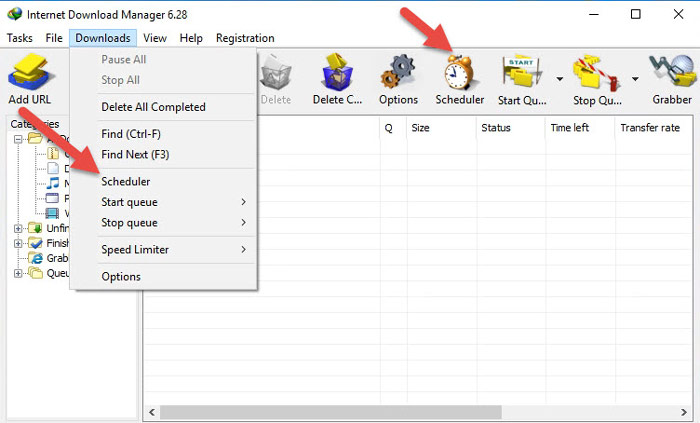The height and width of the screenshot is (423, 700).
Task: Open the Grabber toolbar icon
Action: coord(672,71)
